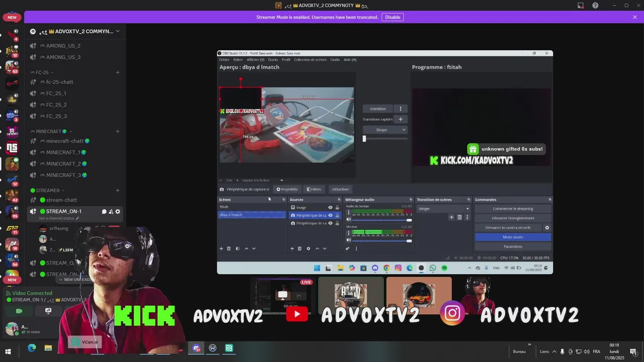644x362 pixels.
Task: Open STREAM_ON-1 channel settings gear
Action: [118, 212]
